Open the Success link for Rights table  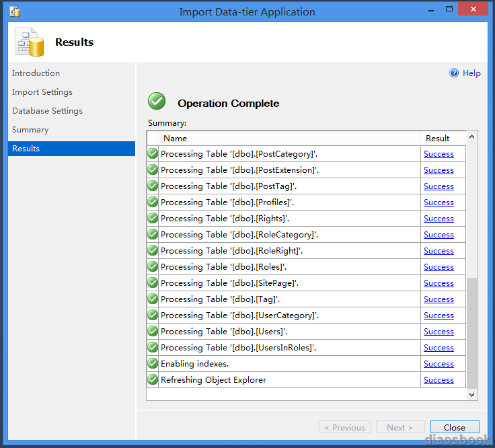pos(439,219)
